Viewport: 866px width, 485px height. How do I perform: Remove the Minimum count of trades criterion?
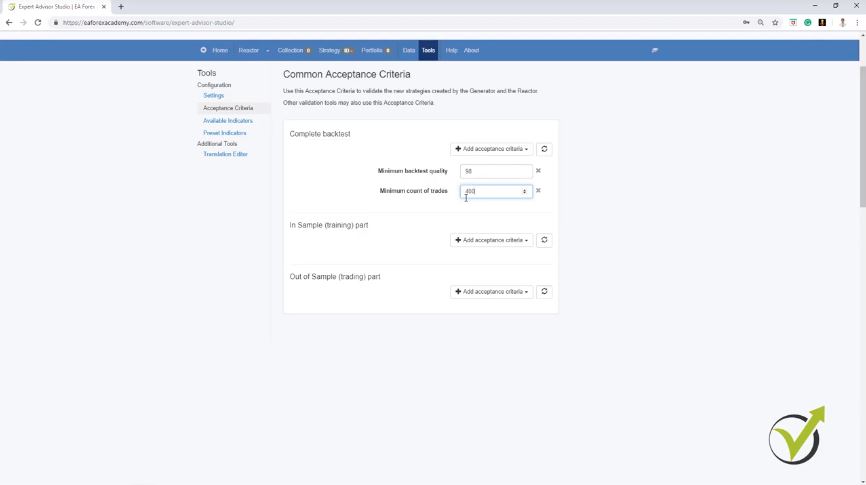click(538, 190)
